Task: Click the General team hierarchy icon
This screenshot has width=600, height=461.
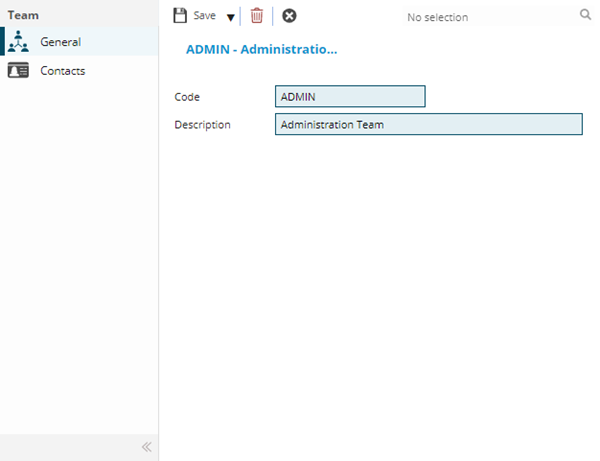Action: [x=18, y=42]
